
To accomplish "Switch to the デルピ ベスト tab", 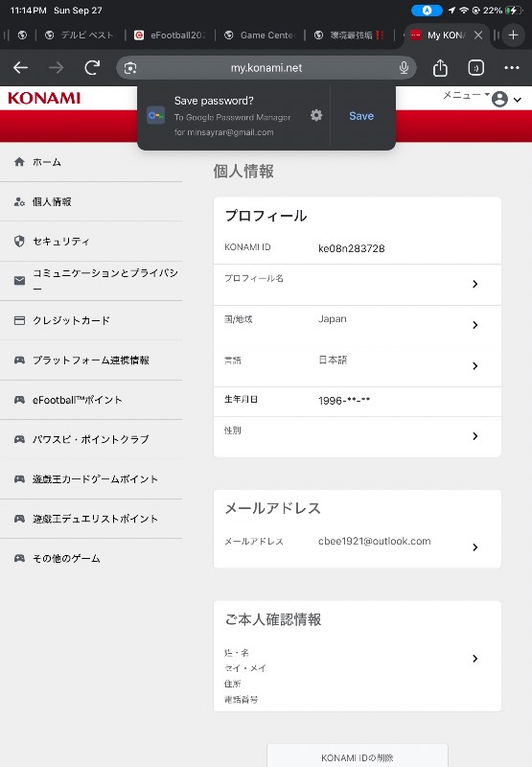I will click(81, 35).
